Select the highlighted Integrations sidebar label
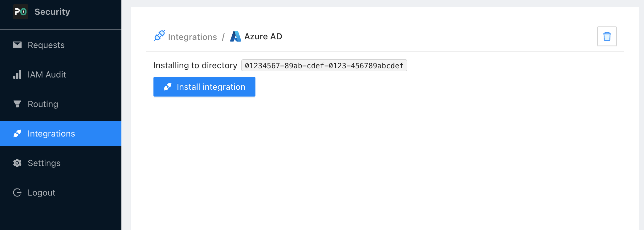Viewport: 644px width, 230px height. click(51, 133)
